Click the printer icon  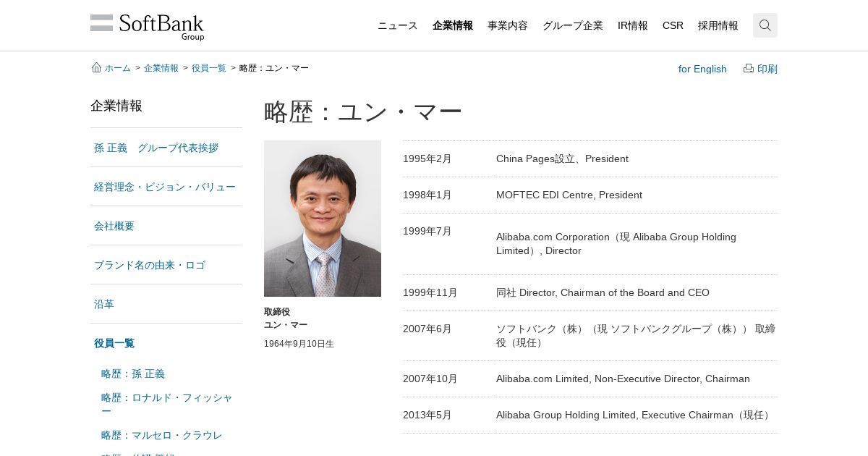point(749,68)
